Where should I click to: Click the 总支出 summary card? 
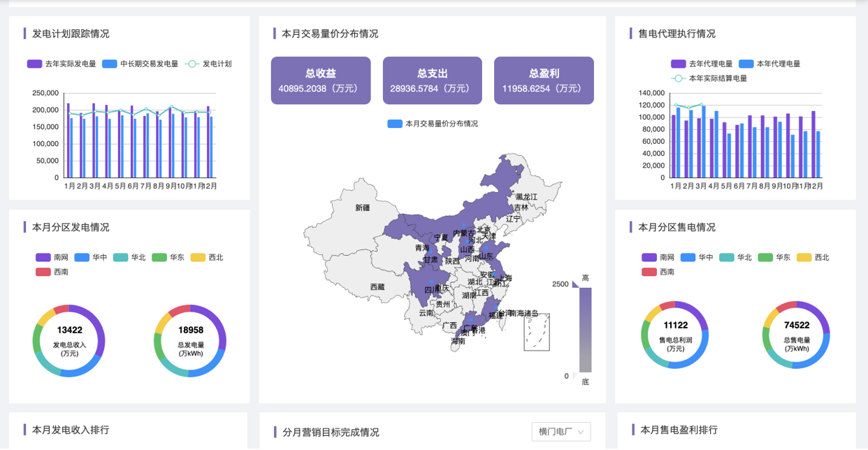[x=432, y=80]
